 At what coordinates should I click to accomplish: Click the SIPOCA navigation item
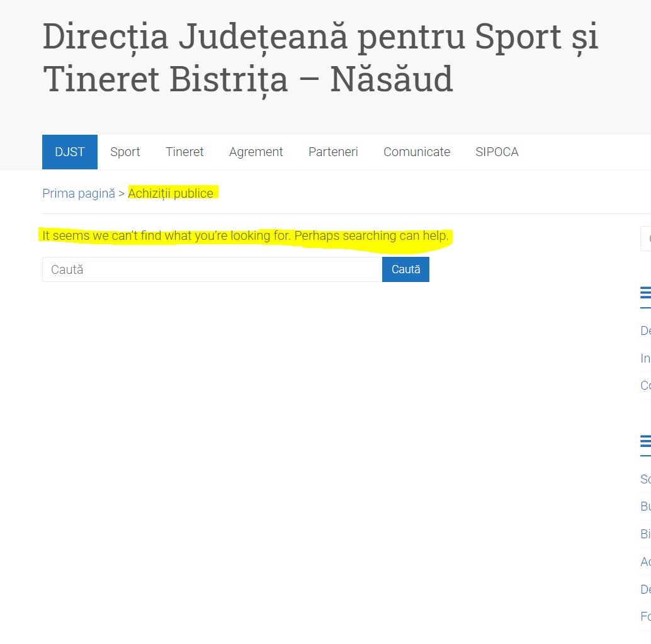point(497,152)
